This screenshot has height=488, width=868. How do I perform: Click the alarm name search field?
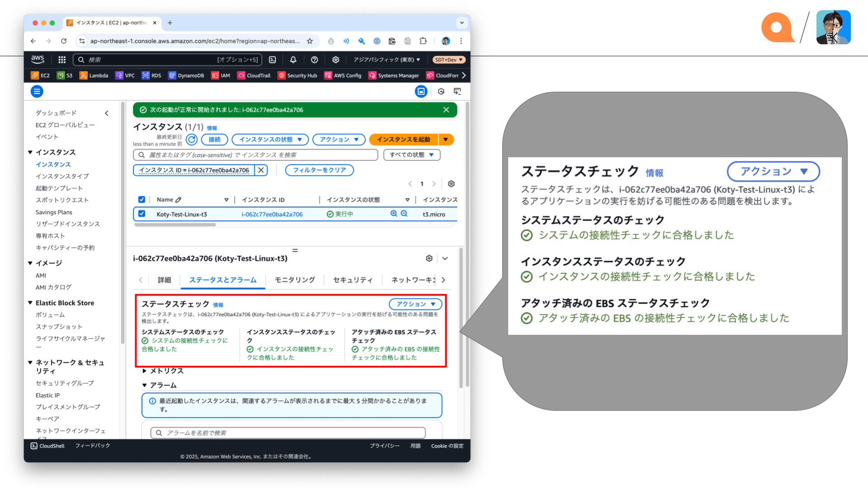[x=288, y=432]
